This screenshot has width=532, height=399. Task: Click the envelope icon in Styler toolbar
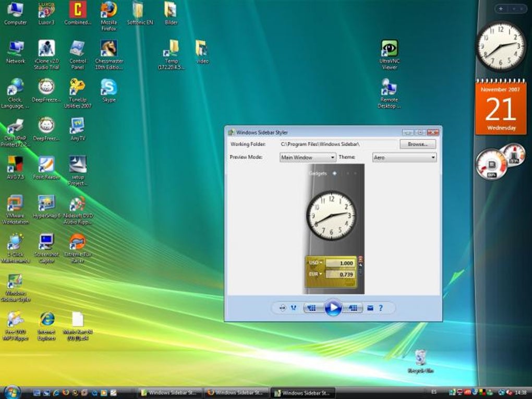pos(370,308)
